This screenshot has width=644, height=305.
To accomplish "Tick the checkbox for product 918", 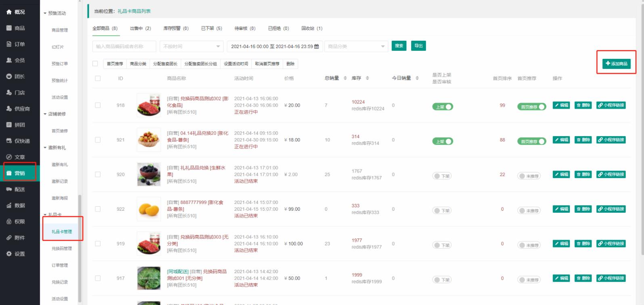I will [98, 105].
